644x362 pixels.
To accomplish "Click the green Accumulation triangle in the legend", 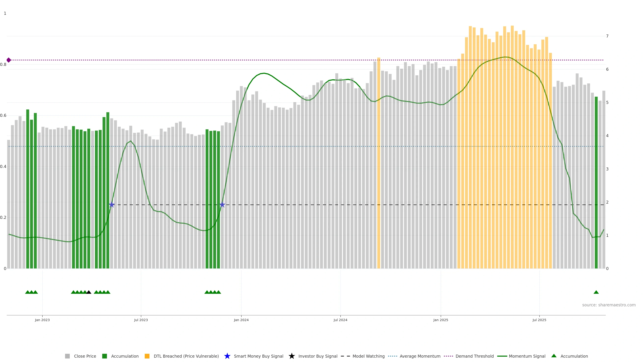I will point(554,356).
